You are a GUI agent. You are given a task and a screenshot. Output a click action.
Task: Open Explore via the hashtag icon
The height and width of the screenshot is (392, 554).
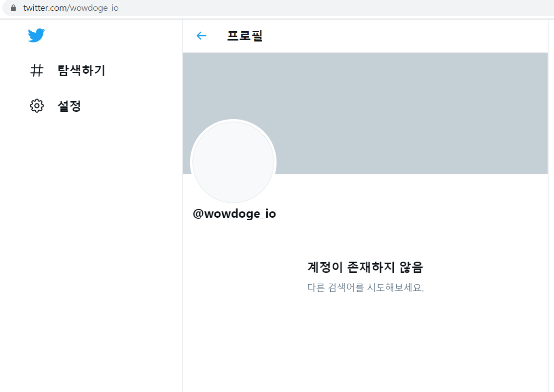click(x=37, y=70)
